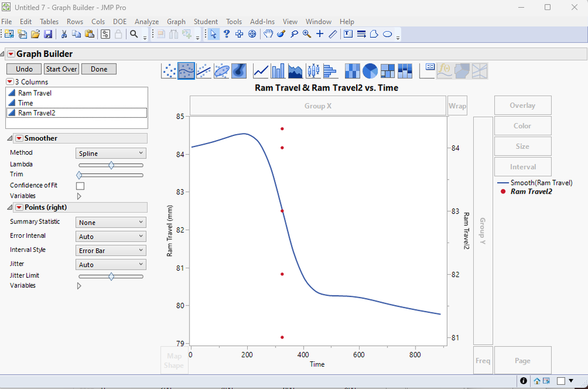Select the Ram Travel column in list
Image resolution: width=588 pixels, height=389 pixels.
[x=77, y=93]
